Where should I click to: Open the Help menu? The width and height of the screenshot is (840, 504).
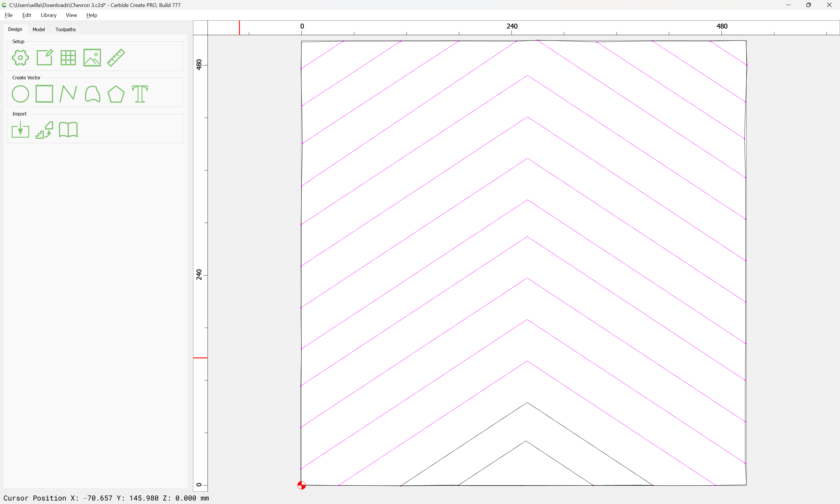[92, 15]
